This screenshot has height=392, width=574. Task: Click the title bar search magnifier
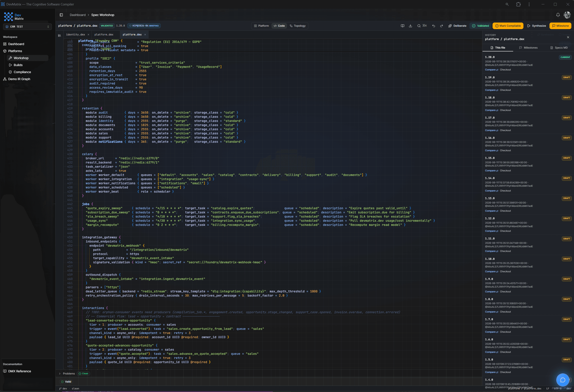pyautogui.click(x=507, y=4)
